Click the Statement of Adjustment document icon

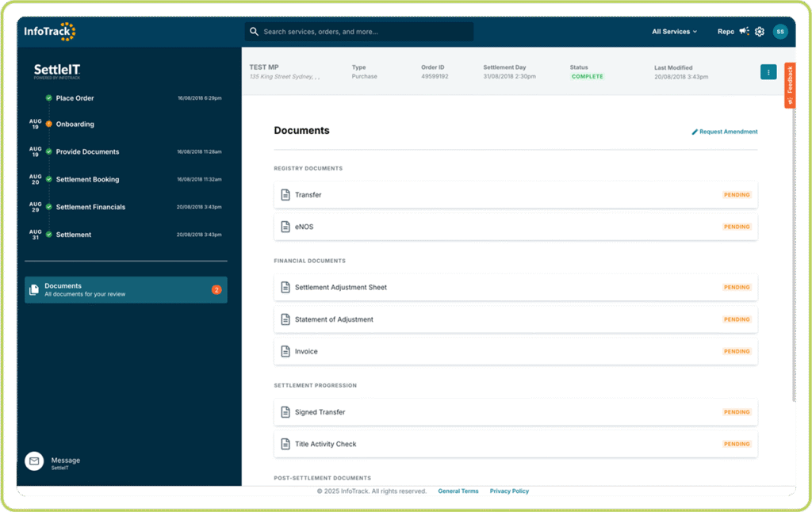pos(285,319)
